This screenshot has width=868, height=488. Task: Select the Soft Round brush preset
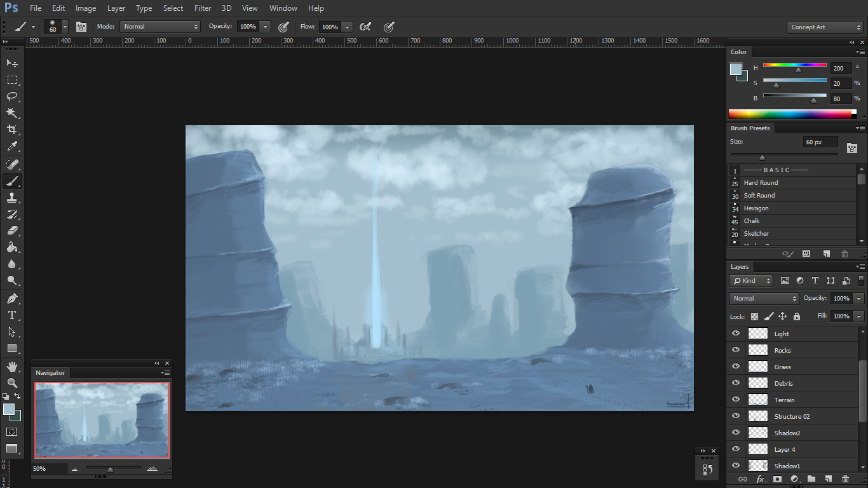(x=759, y=196)
